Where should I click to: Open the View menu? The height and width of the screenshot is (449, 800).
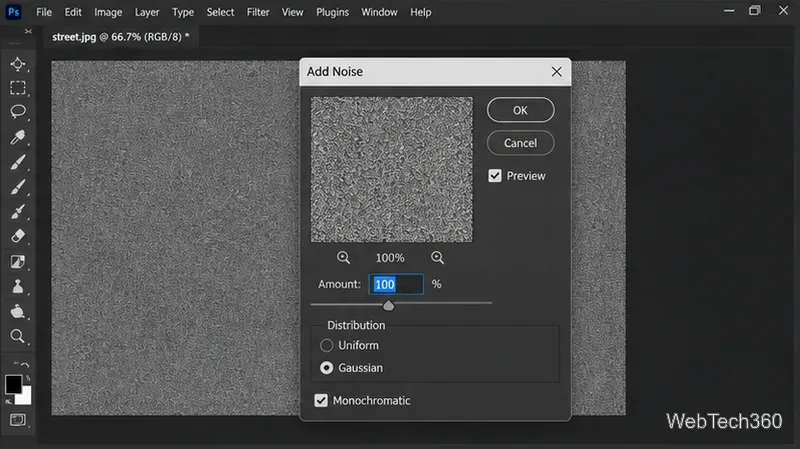click(x=292, y=12)
